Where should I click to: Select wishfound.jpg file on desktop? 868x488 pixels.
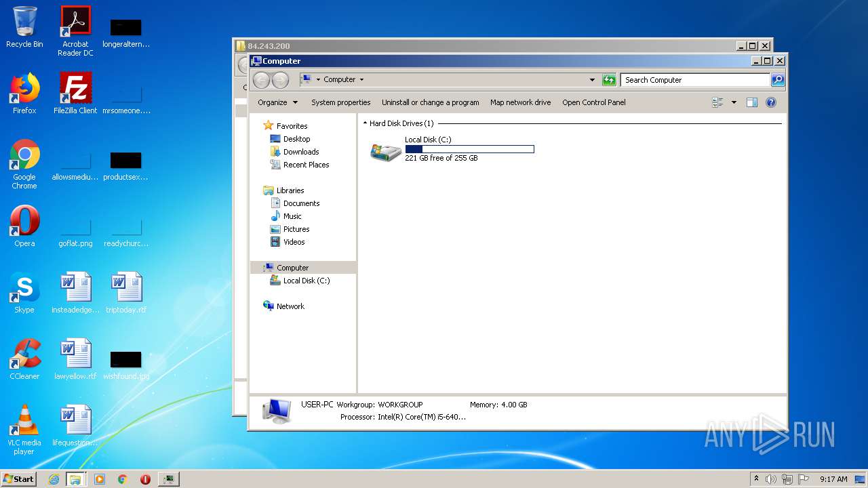(126, 365)
